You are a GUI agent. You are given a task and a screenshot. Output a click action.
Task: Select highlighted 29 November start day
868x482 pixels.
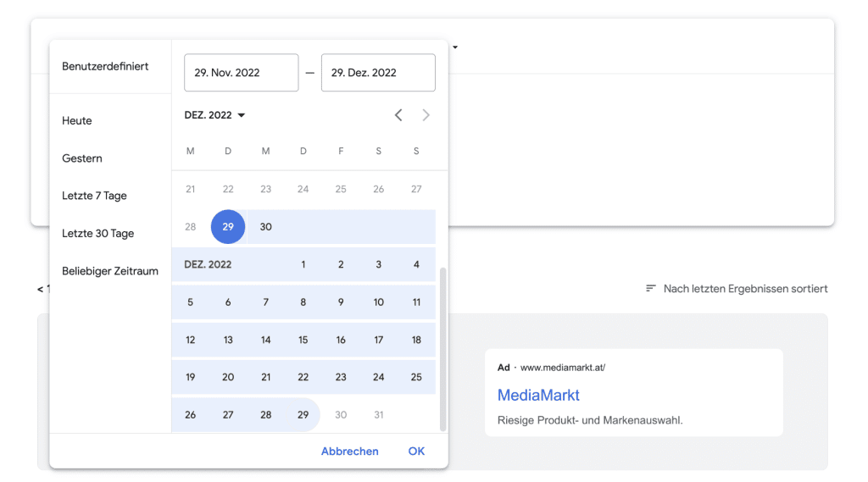[228, 227]
